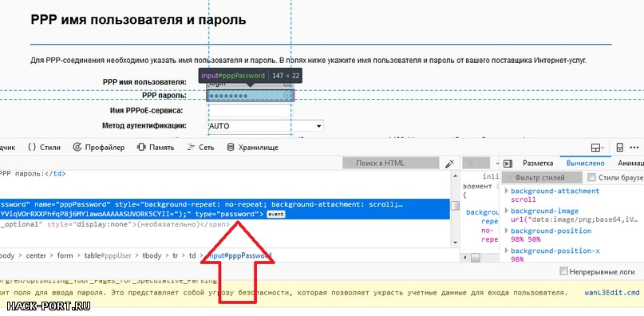
Task: Click the '98% 50%' computed value
Action: (526, 239)
